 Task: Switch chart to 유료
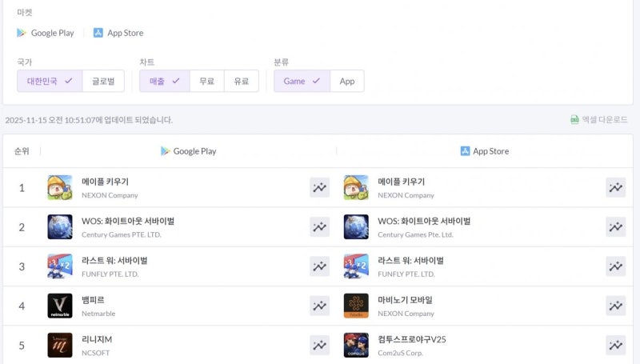(x=241, y=81)
